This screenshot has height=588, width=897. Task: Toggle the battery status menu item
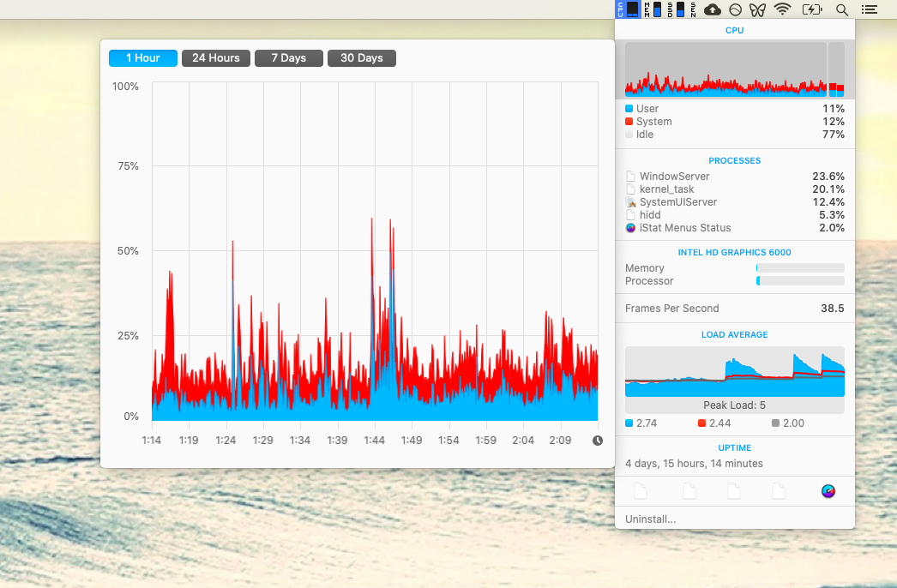(x=811, y=9)
